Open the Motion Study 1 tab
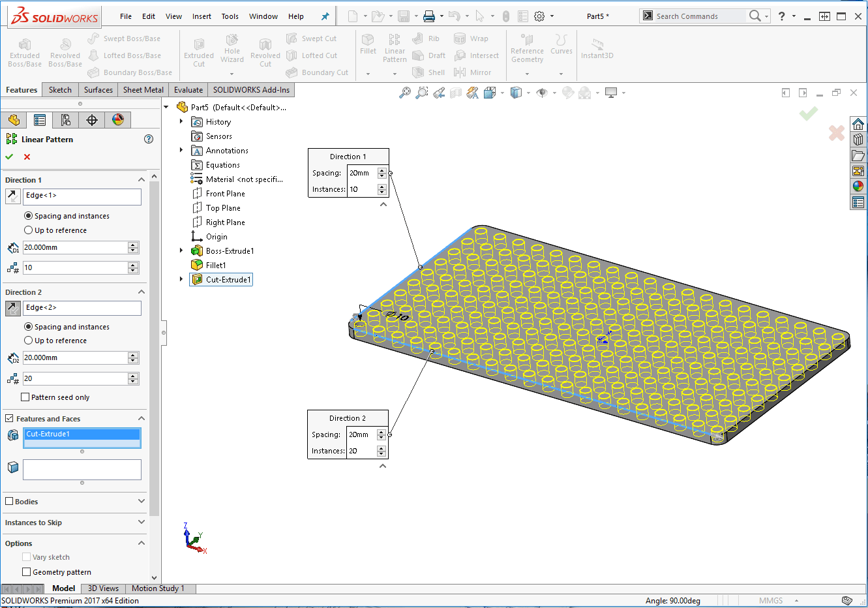This screenshot has height=608, width=868. point(158,588)
